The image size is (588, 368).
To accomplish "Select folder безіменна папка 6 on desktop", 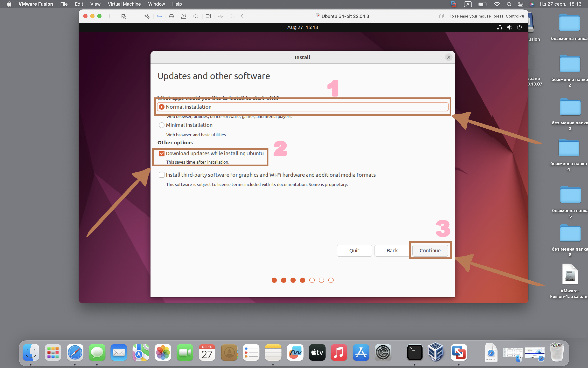I will point(570,233).
